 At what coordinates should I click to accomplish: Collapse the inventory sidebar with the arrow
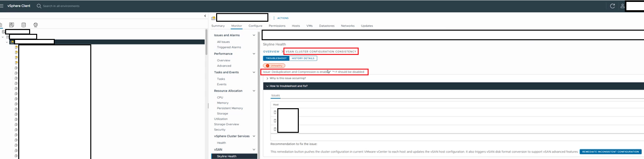(x=205, y=16)
